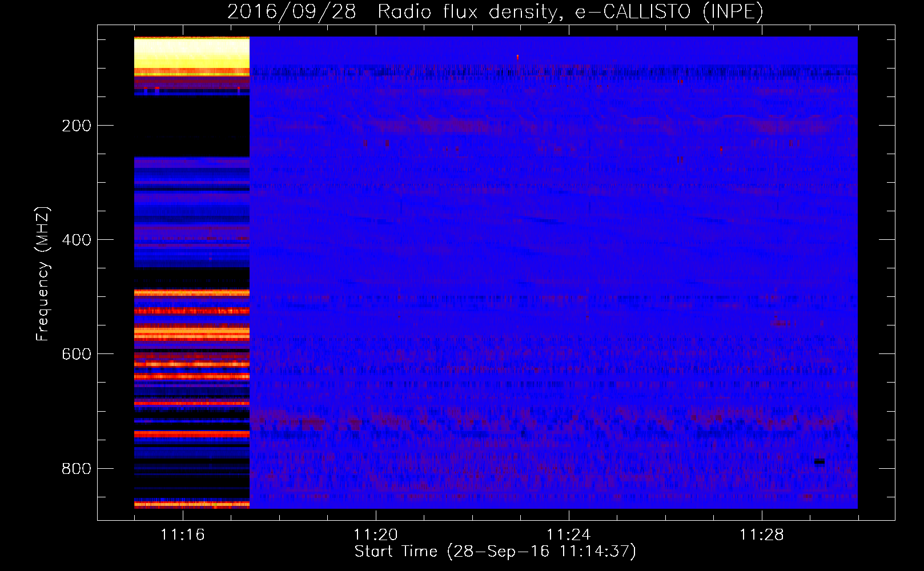
Task: Click the 'Frequency (MHZ)' axis label
Action: (x=42, y=274)
